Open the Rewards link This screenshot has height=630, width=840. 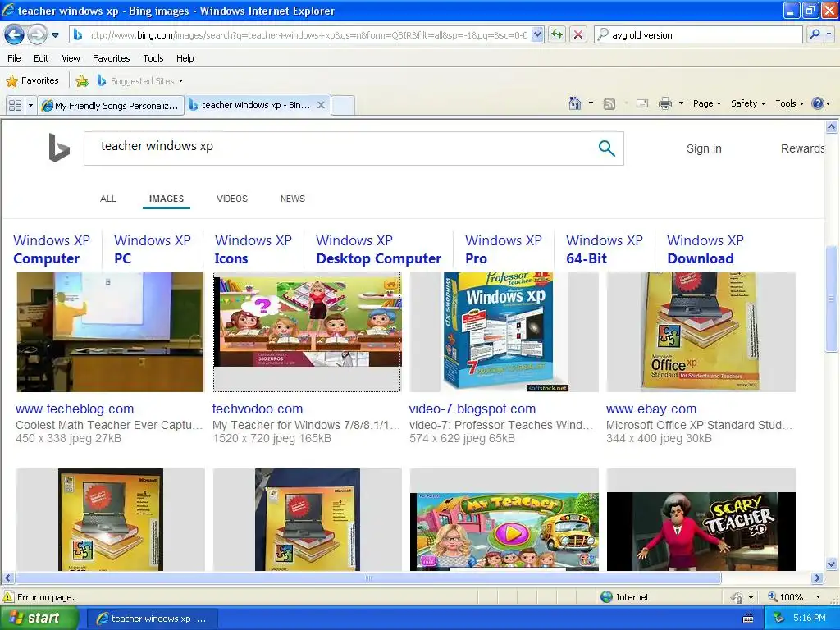(x=802, y=148)
